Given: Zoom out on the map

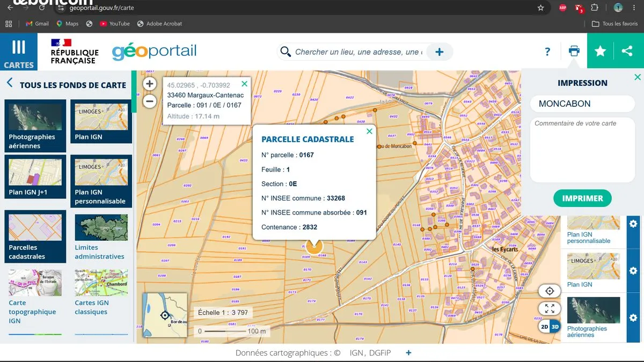Looking at the screenshot, I should point(150,101).
